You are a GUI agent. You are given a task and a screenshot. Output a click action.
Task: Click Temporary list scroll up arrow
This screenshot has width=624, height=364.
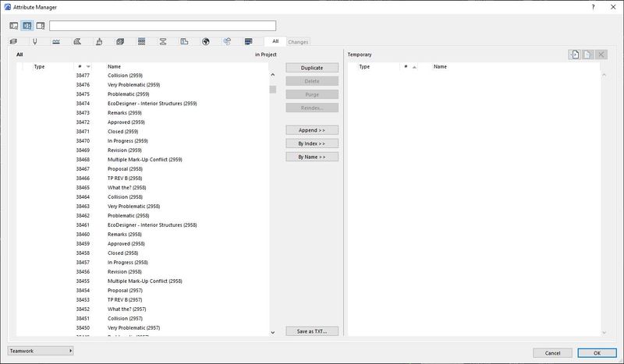[604, 74]
